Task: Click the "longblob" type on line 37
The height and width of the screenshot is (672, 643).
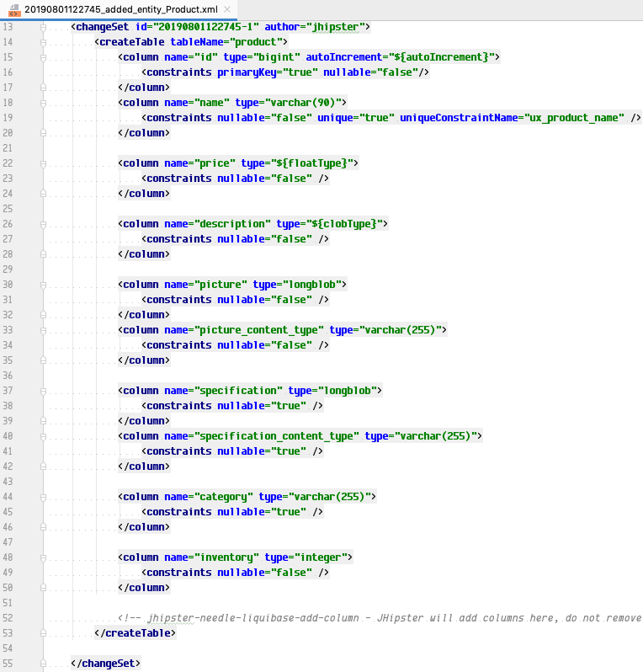Action: (347, 391)
